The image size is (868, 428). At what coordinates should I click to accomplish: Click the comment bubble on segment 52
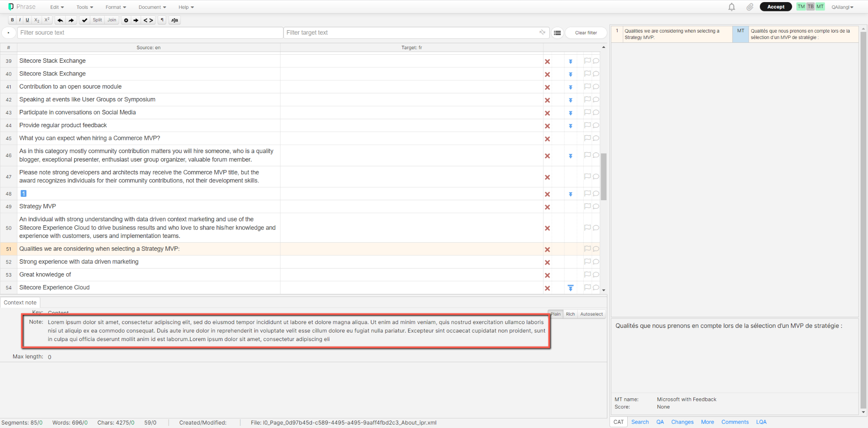[x=596, y=262]
